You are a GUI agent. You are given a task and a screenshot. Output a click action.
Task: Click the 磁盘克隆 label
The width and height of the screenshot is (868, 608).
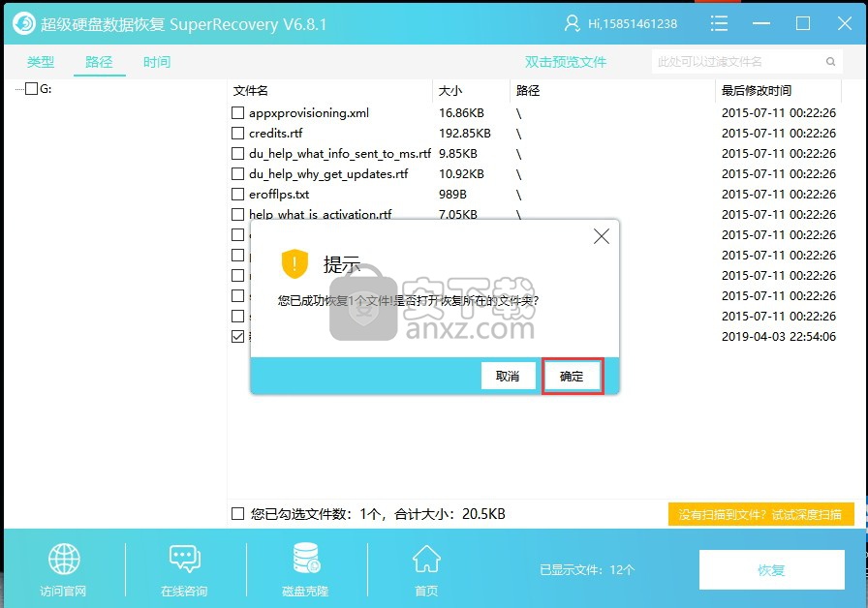[305, 591]
